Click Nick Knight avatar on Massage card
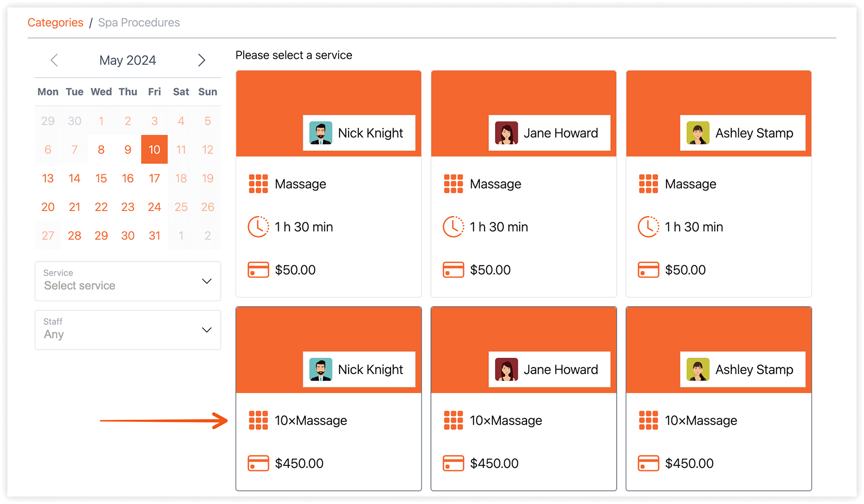This screenshot has height=504, width=864. tap(321, 133)
